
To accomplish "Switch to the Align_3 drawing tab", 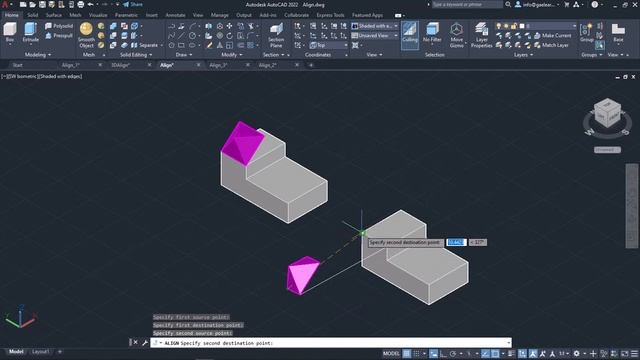I will point(218,65).
